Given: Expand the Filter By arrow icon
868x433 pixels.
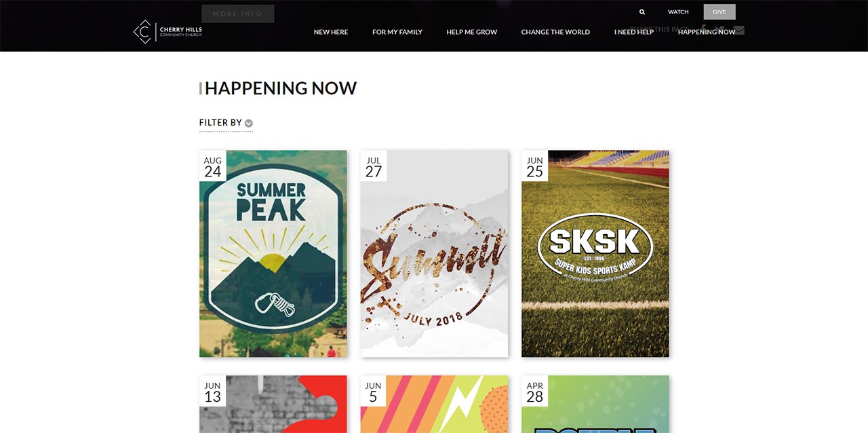Looking at the screenshot, I should (x=249, y=123).
